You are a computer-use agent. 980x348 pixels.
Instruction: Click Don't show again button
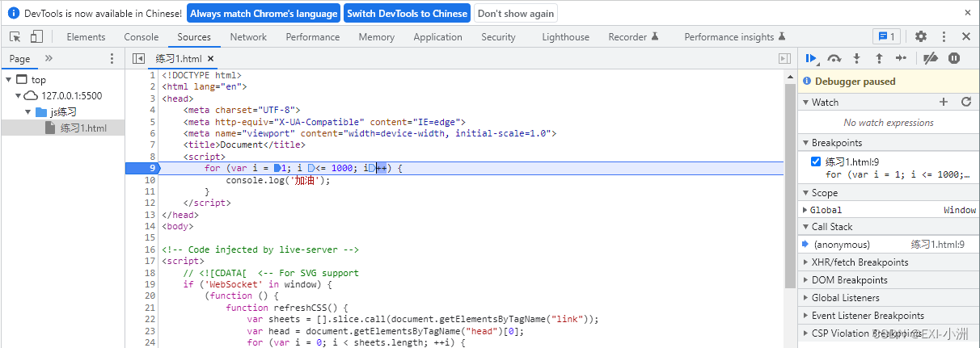point(516,14)
